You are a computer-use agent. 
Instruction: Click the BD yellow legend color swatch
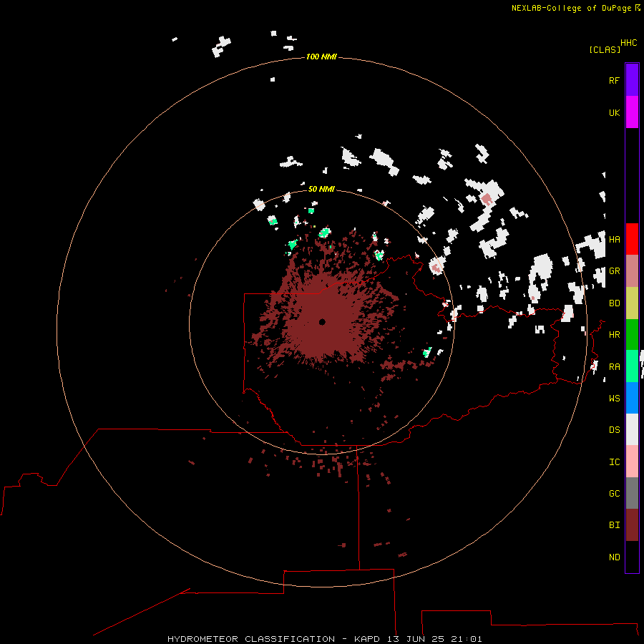coord(632,303)
